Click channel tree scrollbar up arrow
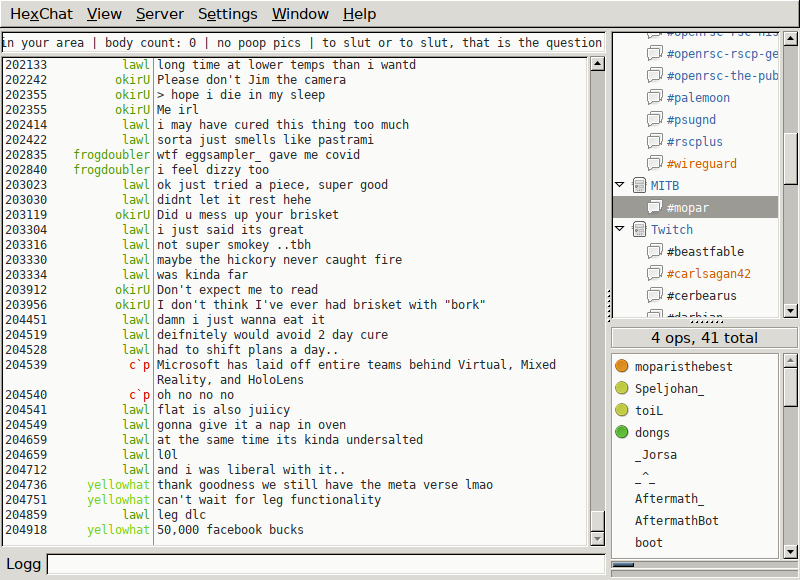800x580 pixels. 790,38
